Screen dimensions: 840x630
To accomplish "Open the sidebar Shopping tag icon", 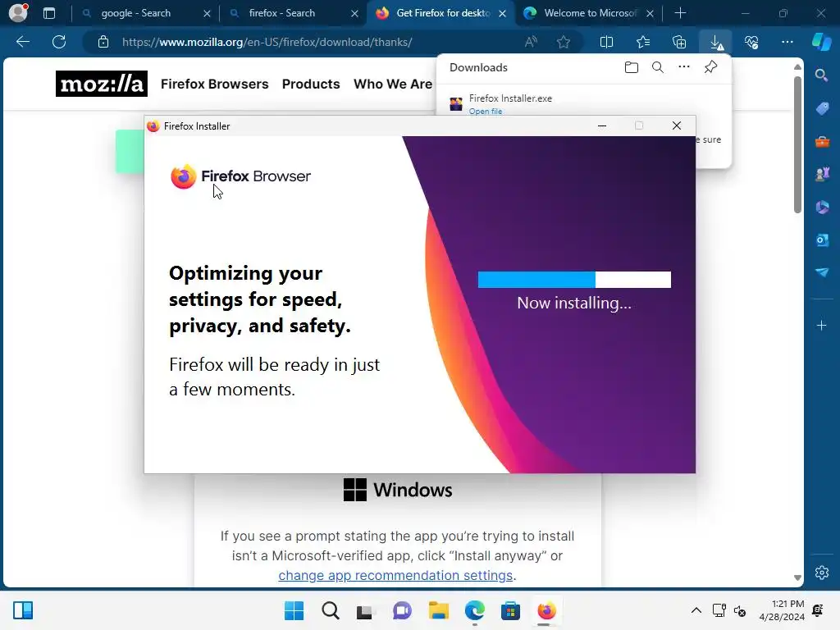I will tap(822, 109).
